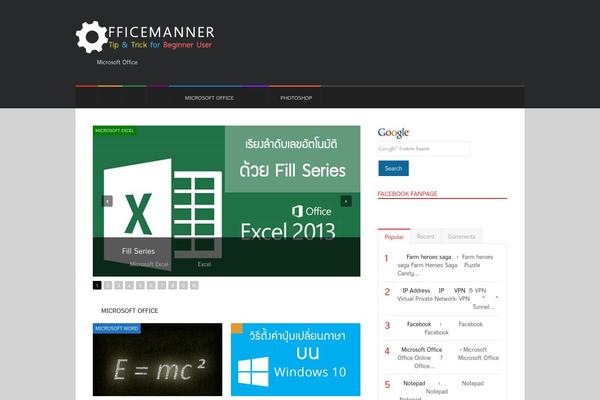Jump to carousel page 5
600x400 pixels.
pyautogui.click(x=140, y=285)
